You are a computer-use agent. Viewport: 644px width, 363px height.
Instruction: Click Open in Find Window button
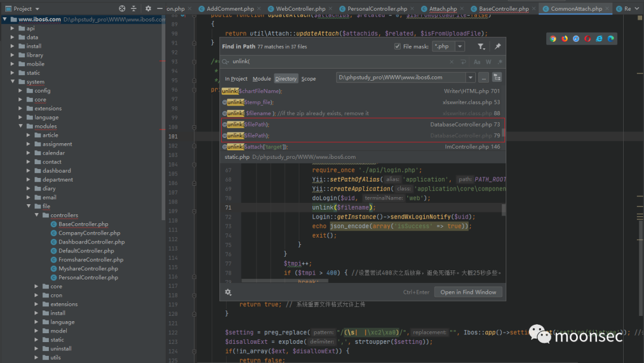click(x=468, y=292)
